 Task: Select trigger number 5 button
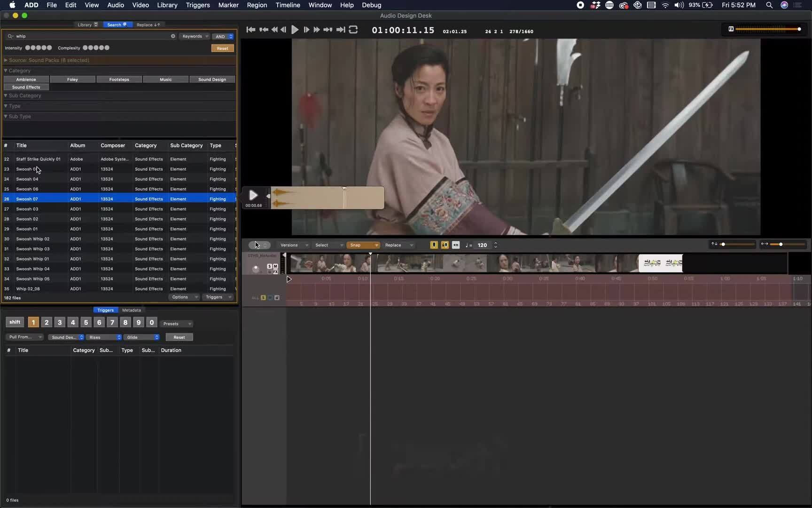pos(86,322)
